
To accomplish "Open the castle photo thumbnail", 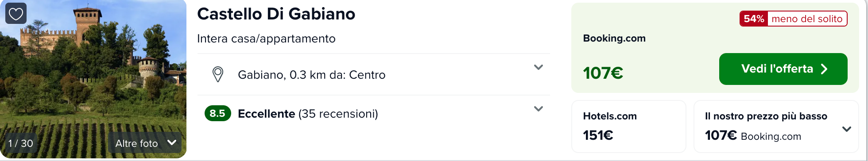I will 93,79.
